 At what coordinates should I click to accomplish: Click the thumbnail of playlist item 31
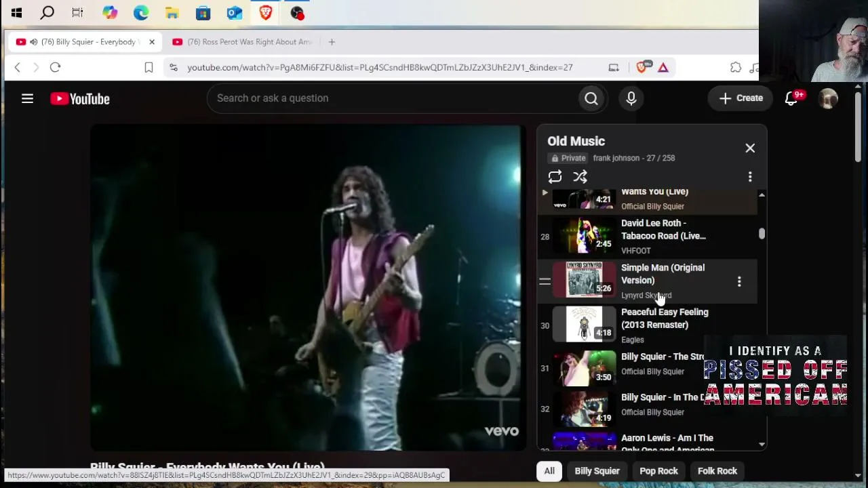(x=584, y=369)
